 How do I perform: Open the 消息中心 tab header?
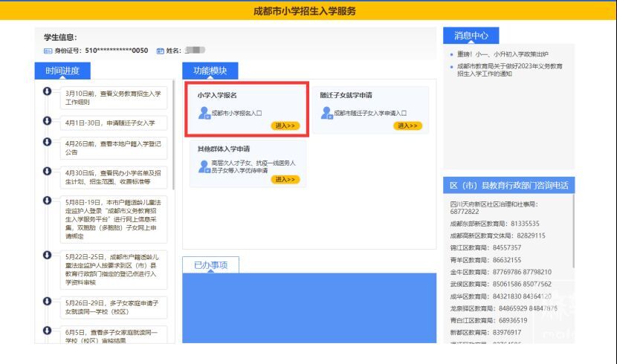coord(471,35)
